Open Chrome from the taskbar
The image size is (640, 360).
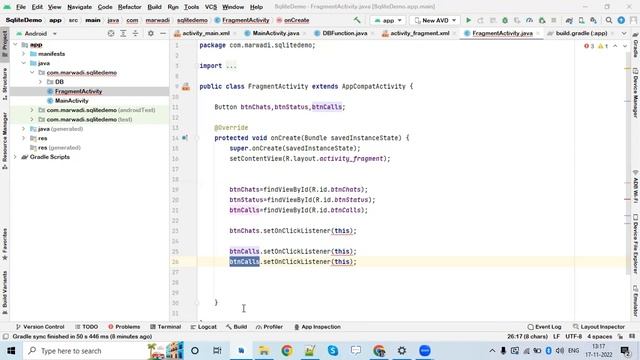(x=287, y=351)
